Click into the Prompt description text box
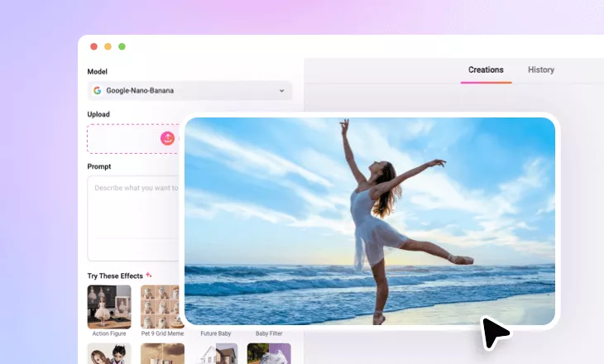604x364 pixels. pyautogui.click(x=134, y=218)
